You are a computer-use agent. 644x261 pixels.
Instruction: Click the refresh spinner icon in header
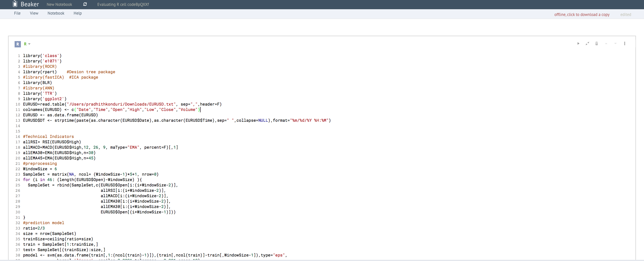click(85, 4)
